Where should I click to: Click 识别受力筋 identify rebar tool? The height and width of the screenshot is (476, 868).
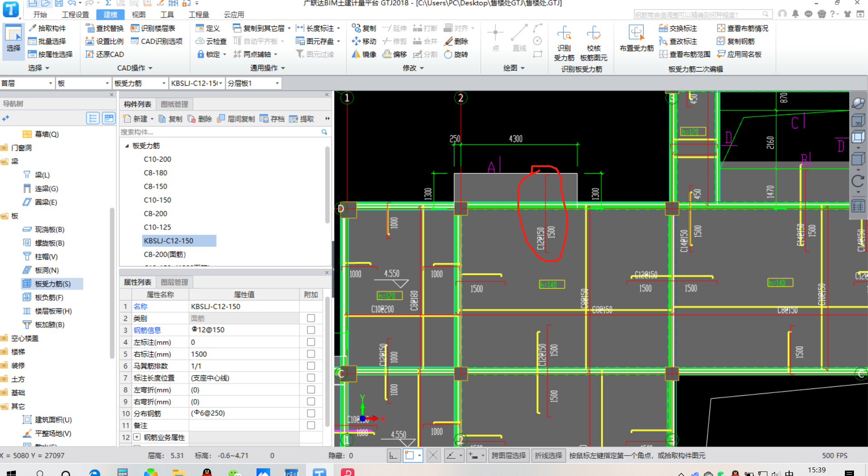[x=564, y=44]
